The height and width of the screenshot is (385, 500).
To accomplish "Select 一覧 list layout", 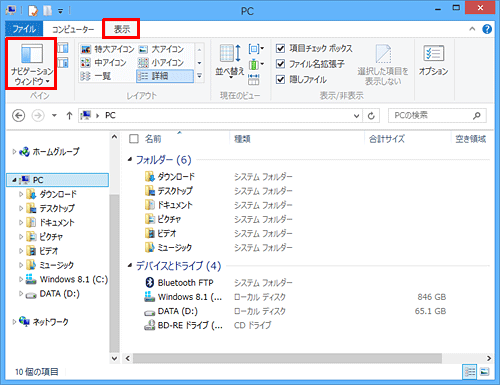I will click(96, 76).
